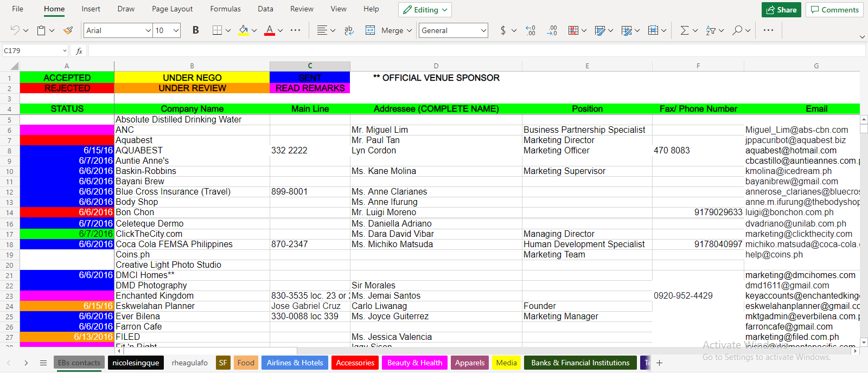The height and width of the screenshot is (374, 868).
Task: Expand the Name Box dropdown arrow
Action: pos(65,51)
